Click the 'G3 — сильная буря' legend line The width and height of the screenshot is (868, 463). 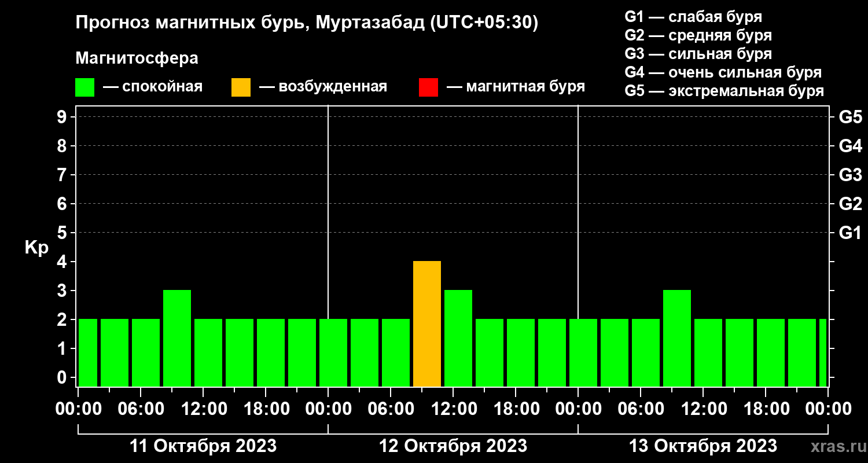click(698, 54)
